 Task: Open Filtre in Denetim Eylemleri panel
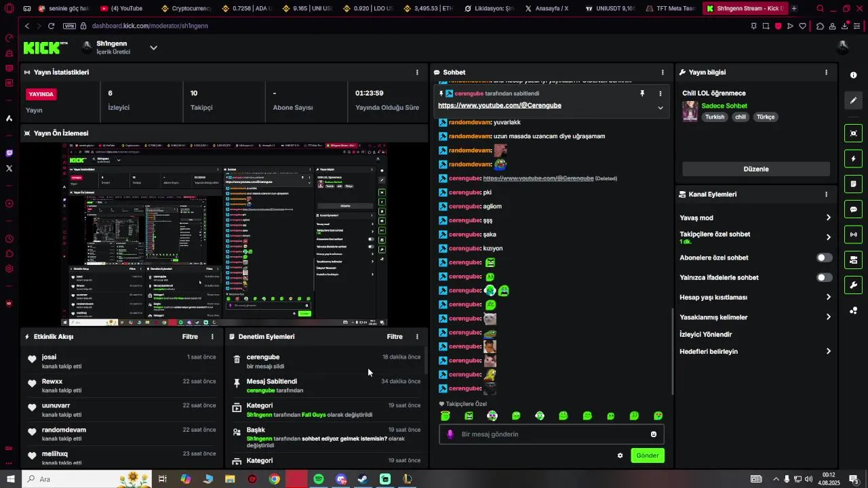[x=395, y=336]
